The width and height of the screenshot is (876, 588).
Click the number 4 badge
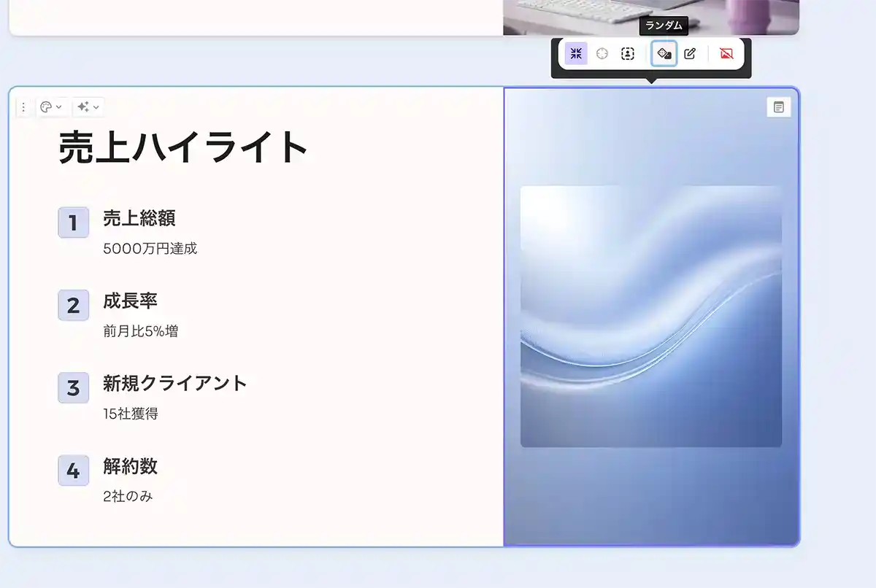(73, 471)
